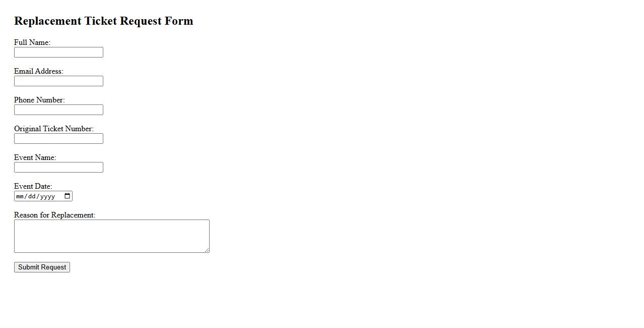Click into the Original Ticket Number field
Screen dimensions: 644x328
pyautogui.click(x=58, y=139)
